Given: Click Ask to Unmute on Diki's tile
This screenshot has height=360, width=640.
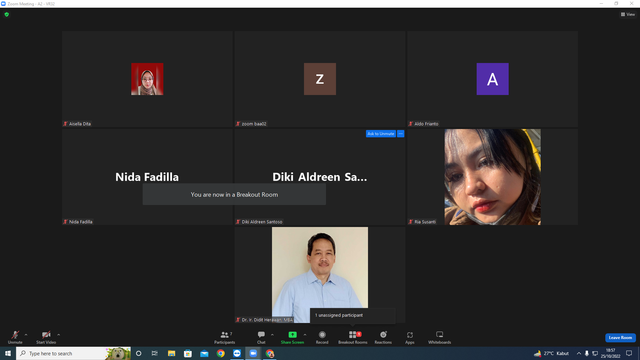Looking at the screenshot, I should (x=380, y=134).
